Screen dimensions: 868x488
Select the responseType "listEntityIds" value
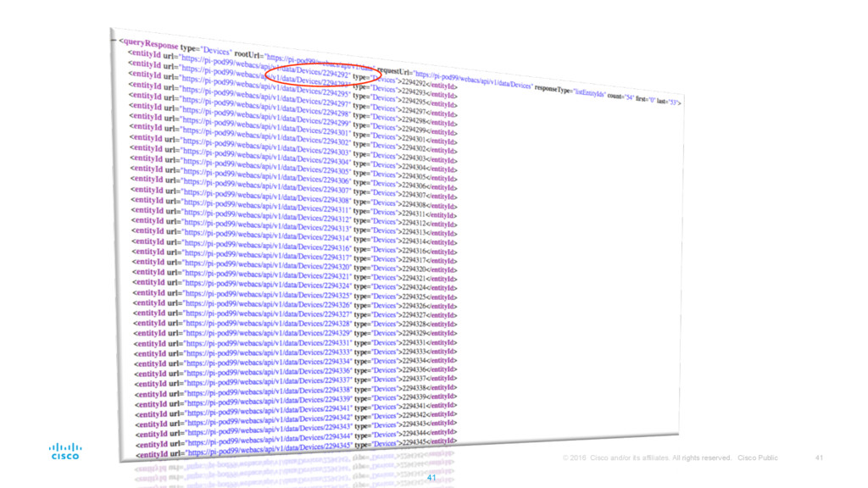point(590,92)
